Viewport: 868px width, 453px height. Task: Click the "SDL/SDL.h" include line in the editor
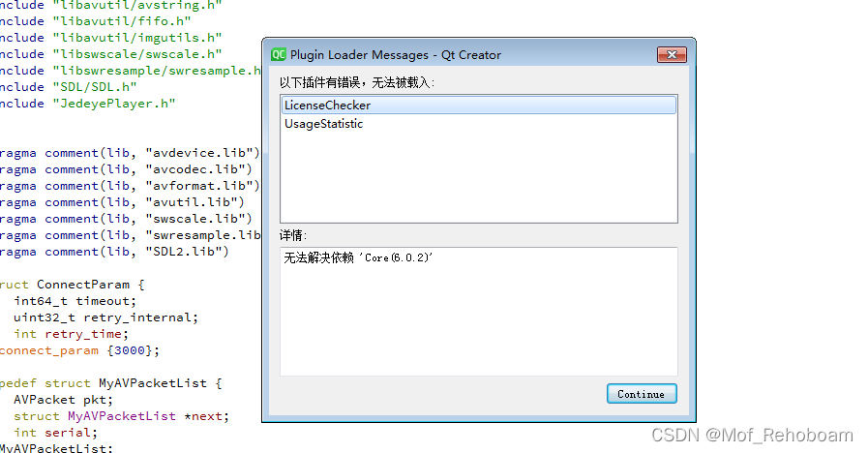click(x=68, y=87)
